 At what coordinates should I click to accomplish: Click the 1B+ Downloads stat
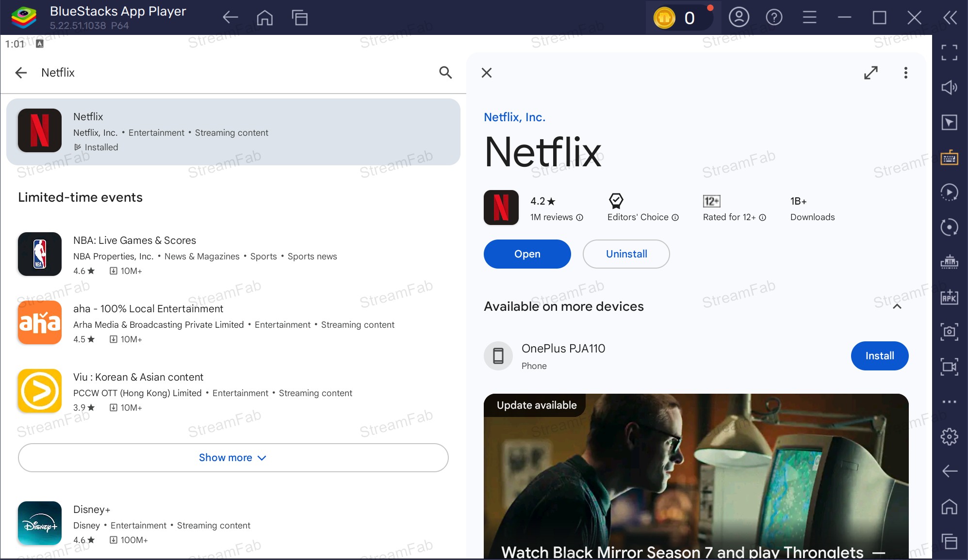(x=813, y=209)
